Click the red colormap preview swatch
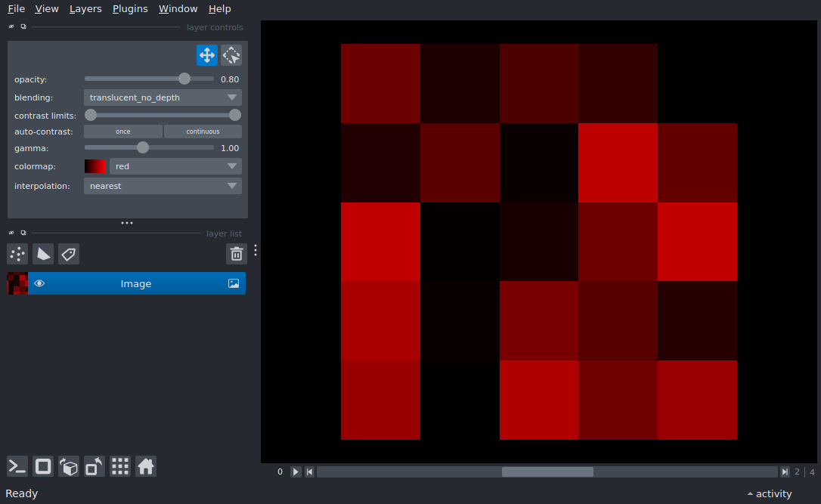This screenshot has width=821, height=504. coord(95,166)
